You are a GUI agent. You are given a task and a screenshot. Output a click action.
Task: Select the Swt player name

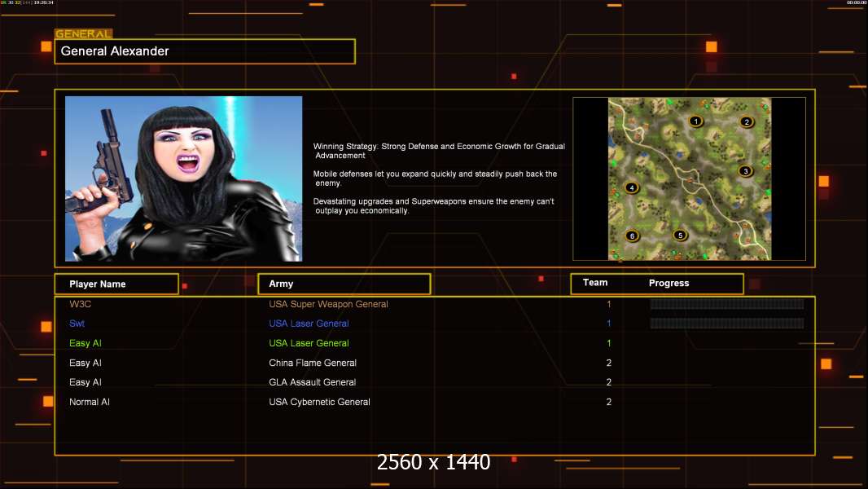[x=77, y=324]
